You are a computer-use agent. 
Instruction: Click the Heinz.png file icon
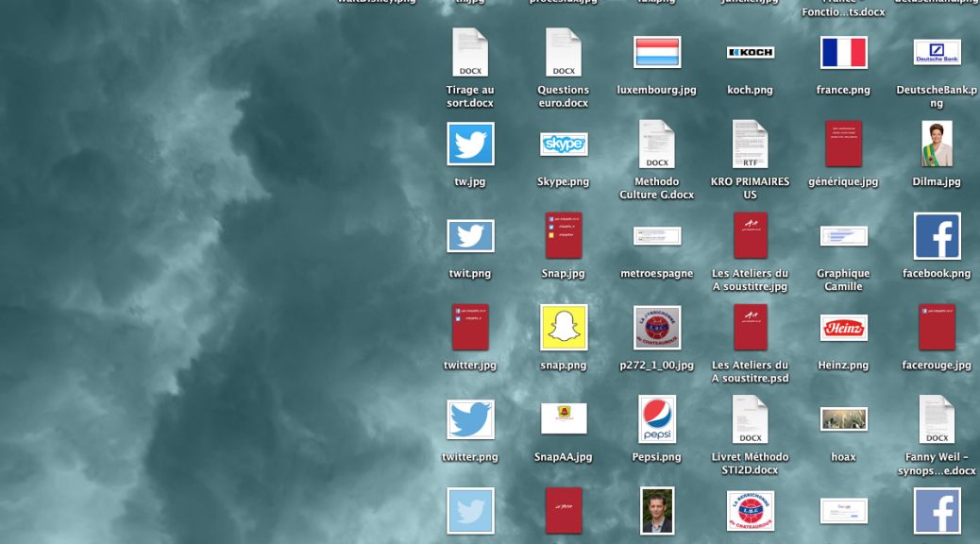click(843, 328)
